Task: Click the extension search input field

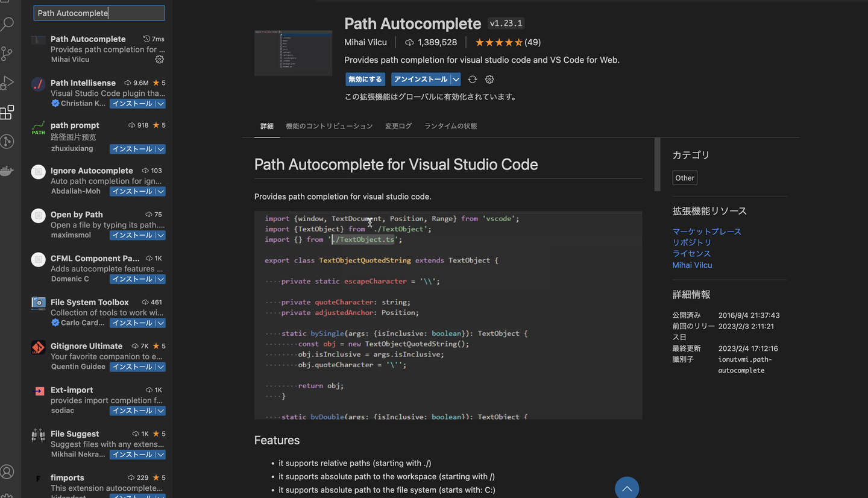Action: 99,13
